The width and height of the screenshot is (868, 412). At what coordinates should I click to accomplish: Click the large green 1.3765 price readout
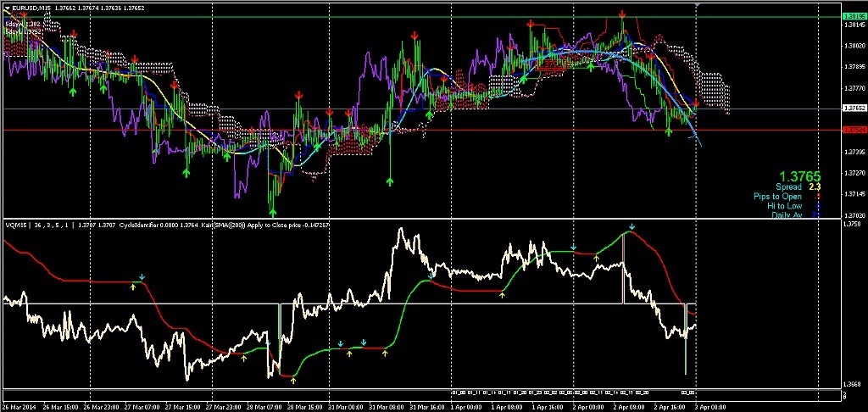[x=802, y=176]
